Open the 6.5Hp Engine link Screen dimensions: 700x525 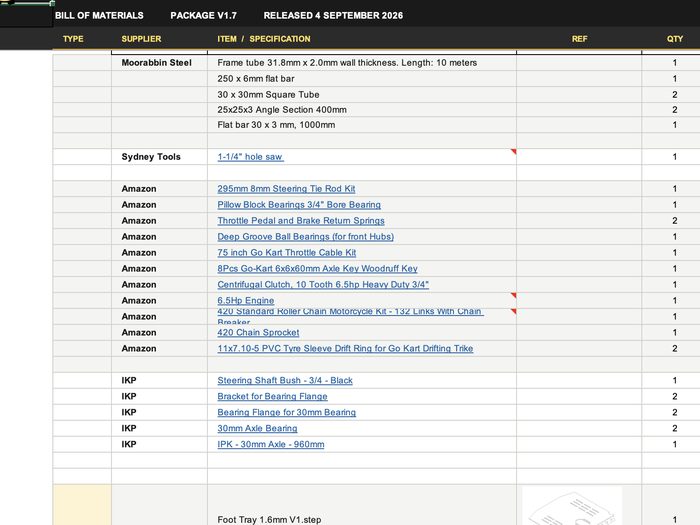[x=246, y=300]
